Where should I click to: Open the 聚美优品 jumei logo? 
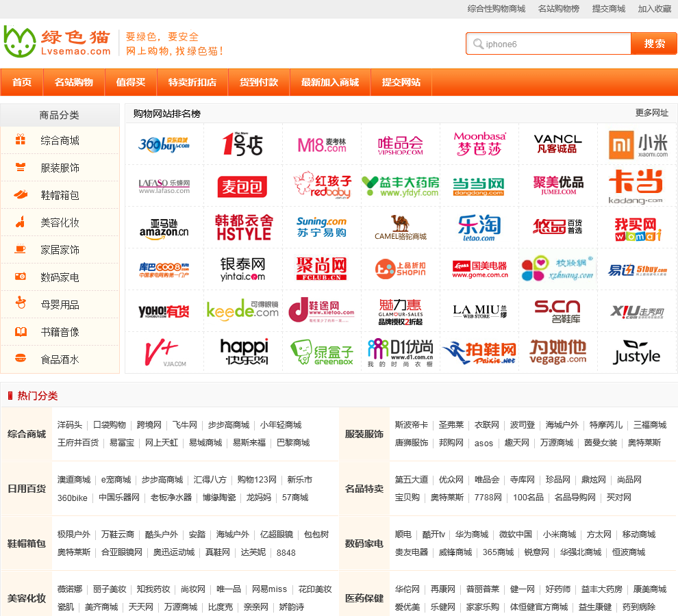pos(558,185)
